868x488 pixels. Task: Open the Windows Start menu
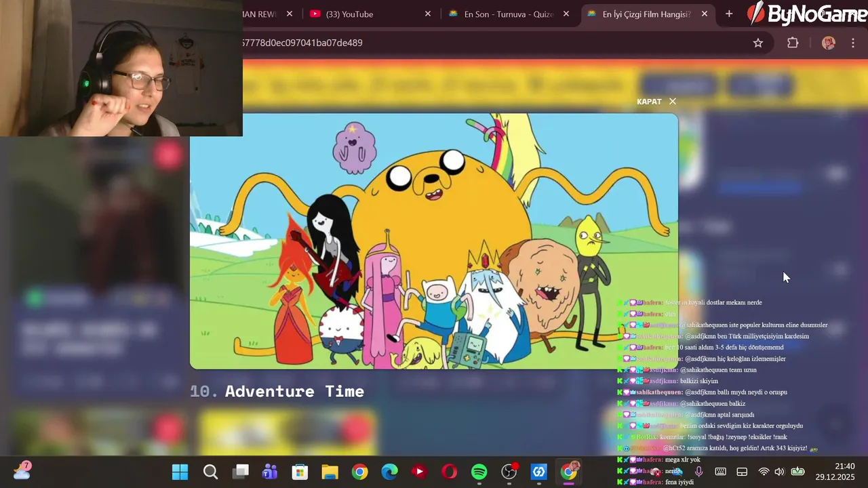point(180,472)
